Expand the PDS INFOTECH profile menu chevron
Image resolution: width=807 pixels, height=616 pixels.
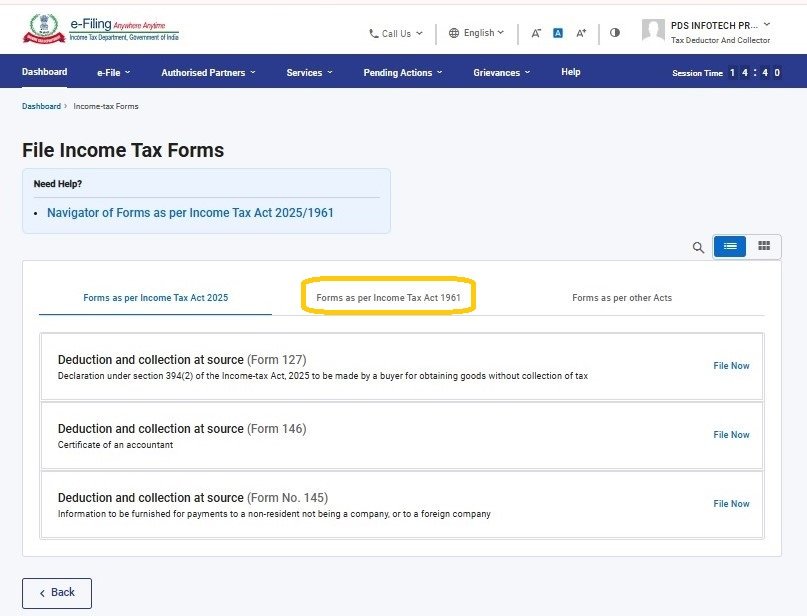(x=767, y=24)
